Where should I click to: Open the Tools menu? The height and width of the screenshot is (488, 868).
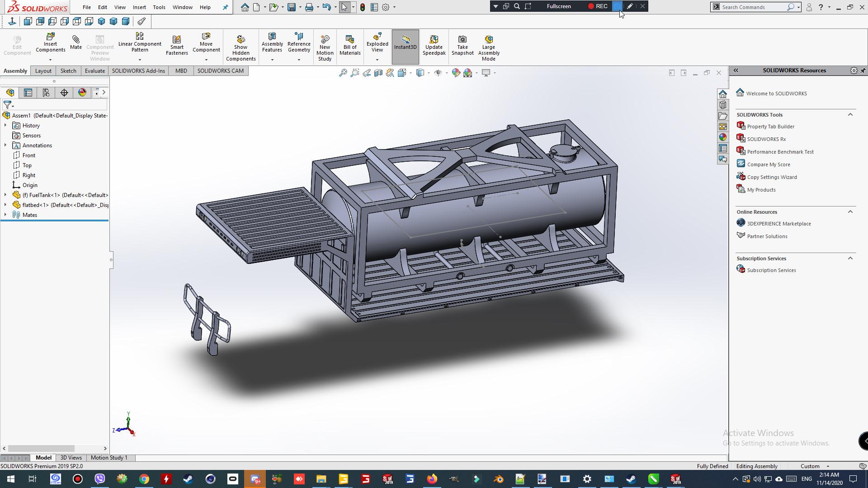pos(159,7)
